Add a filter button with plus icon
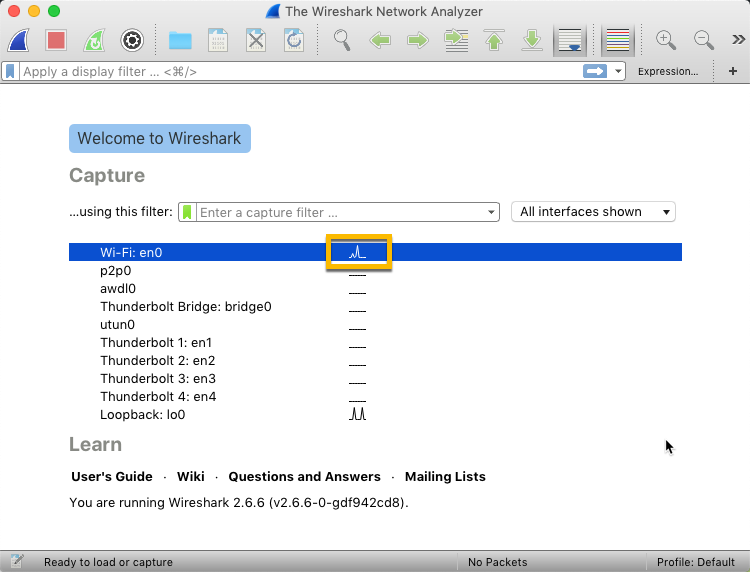 coord(732,71)
